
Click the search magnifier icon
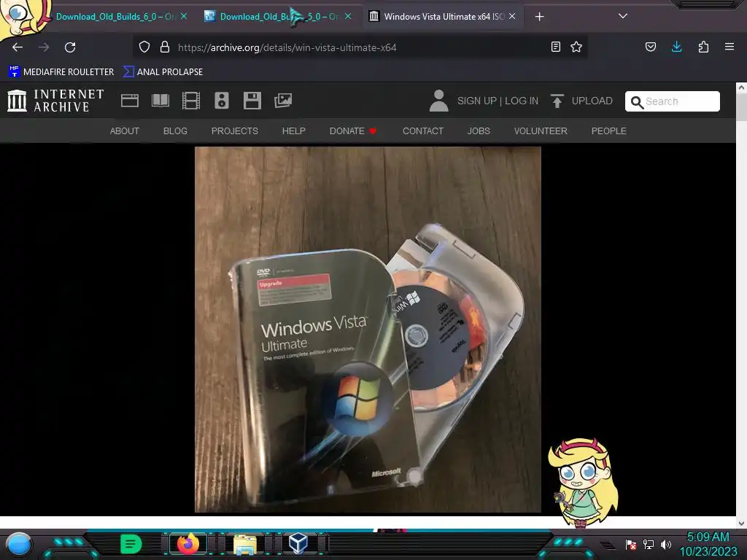(637, 102)
